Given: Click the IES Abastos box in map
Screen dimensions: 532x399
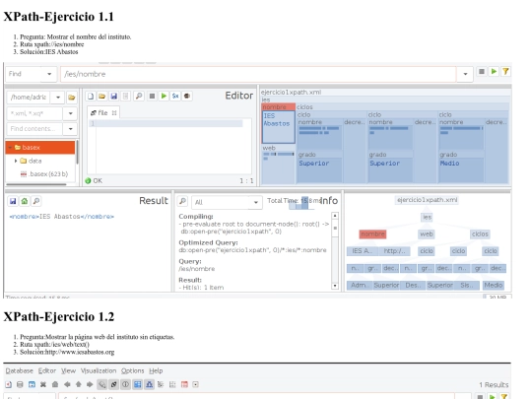Looking at the screenshot, I should [x=278, y=126].
